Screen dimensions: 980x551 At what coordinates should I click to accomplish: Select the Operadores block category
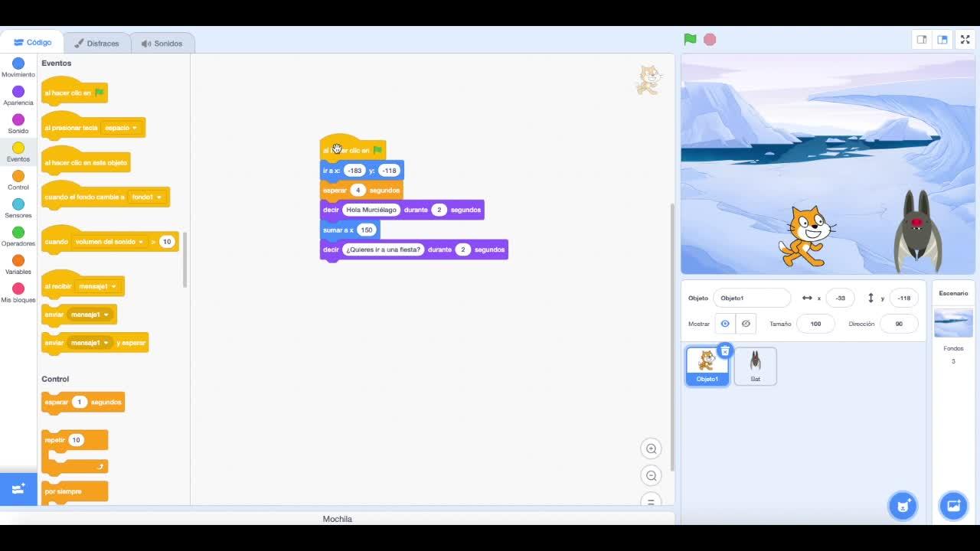coord(18,236)
